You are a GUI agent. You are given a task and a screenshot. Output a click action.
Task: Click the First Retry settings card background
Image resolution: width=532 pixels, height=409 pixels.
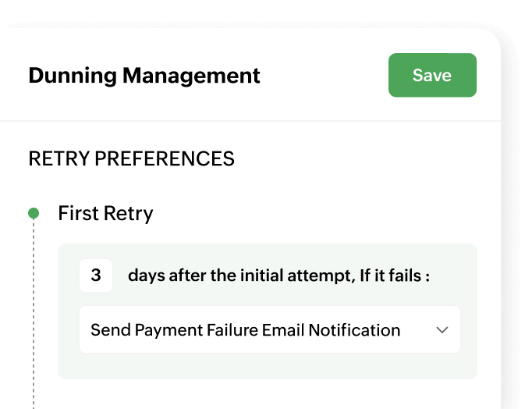(267, 367)
